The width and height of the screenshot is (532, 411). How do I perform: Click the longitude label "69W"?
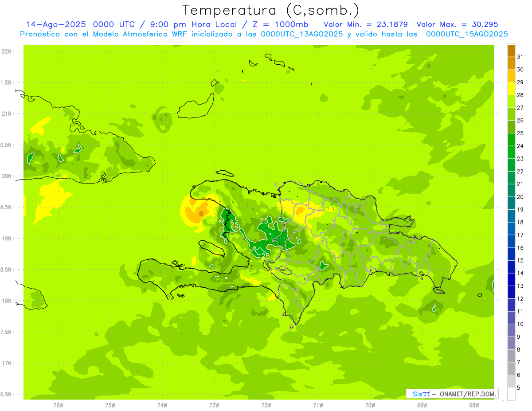click(x=422, y=405)
